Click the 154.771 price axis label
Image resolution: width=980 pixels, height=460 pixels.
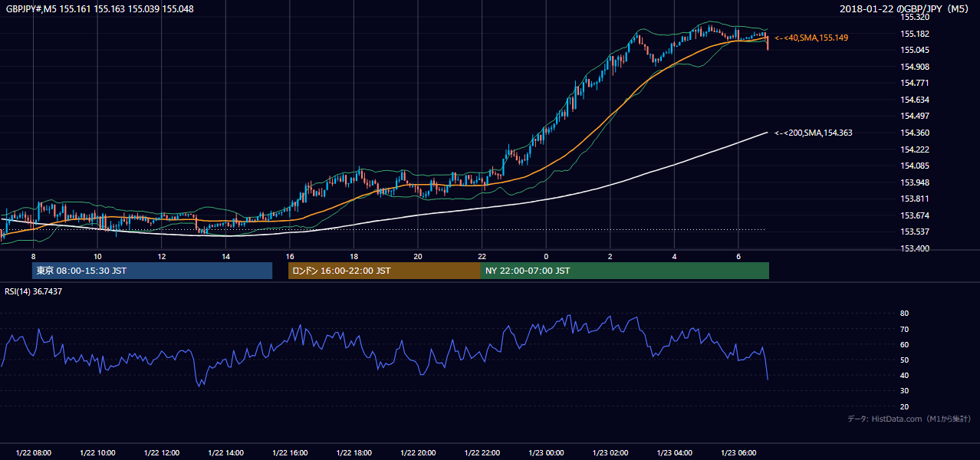pyautogui.click(x=914, y=83)
